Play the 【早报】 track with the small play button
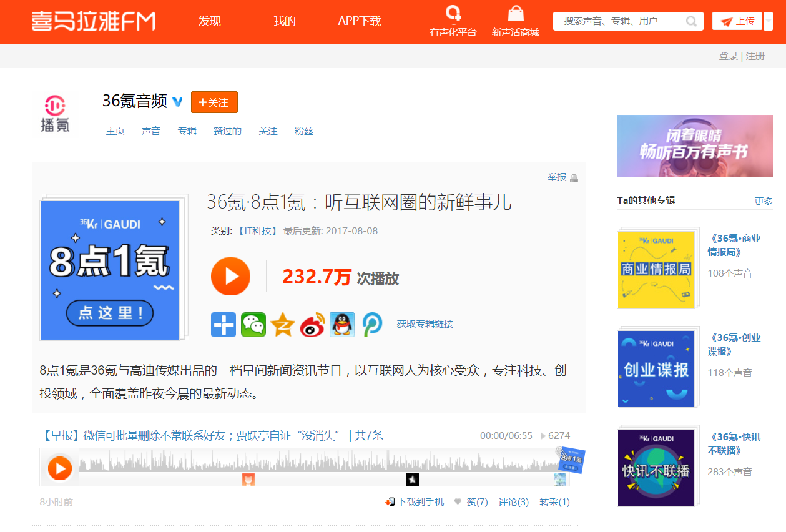The width and height of the screenshot is (786, 532). 60,468
